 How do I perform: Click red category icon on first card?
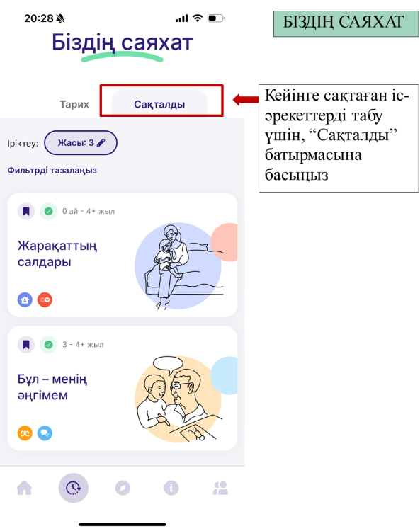point(45,299)
